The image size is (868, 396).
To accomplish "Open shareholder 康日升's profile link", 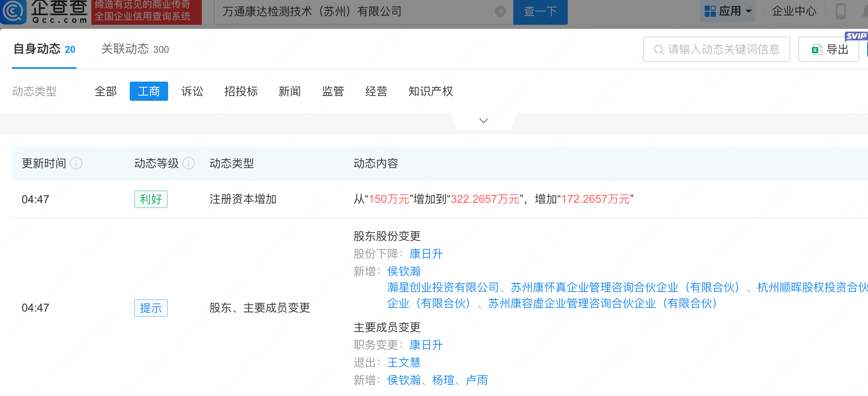I will coord(426,254).
